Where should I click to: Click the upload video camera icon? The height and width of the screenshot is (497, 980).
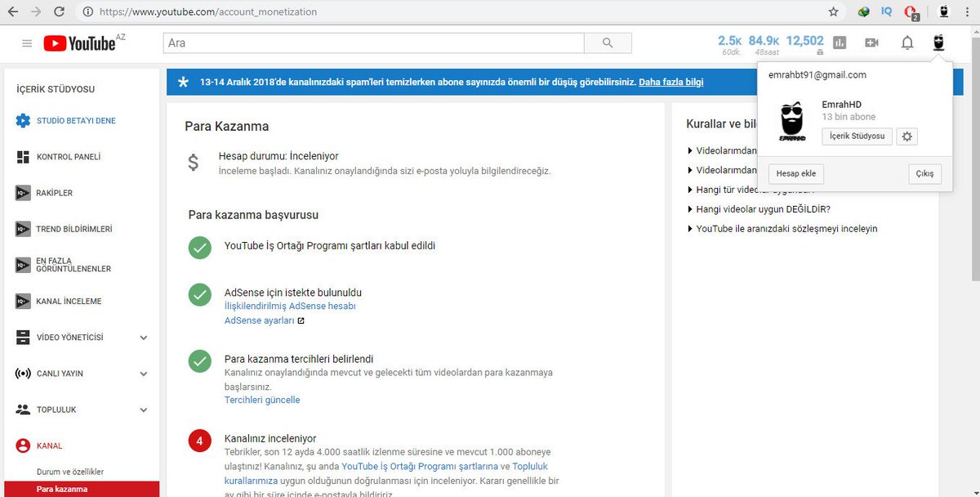pos(871,43)
